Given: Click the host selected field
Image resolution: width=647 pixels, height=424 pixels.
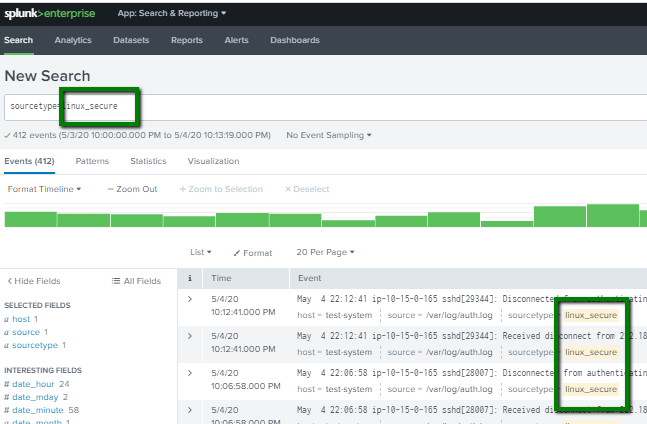Looking at the screenshot, I should (x=21, y=319).
